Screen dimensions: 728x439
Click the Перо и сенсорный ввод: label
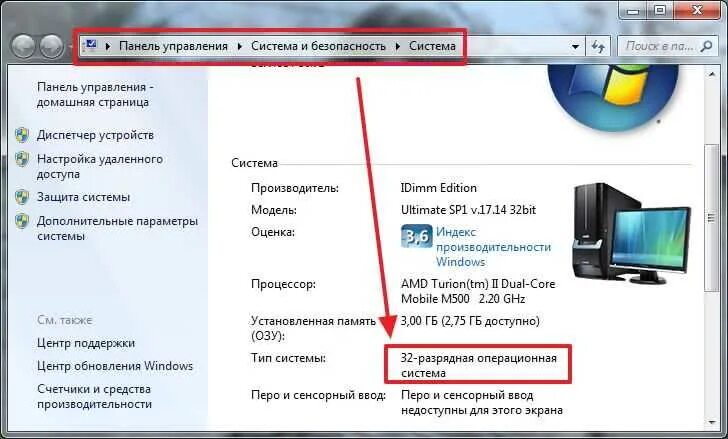tap(318, 395)
